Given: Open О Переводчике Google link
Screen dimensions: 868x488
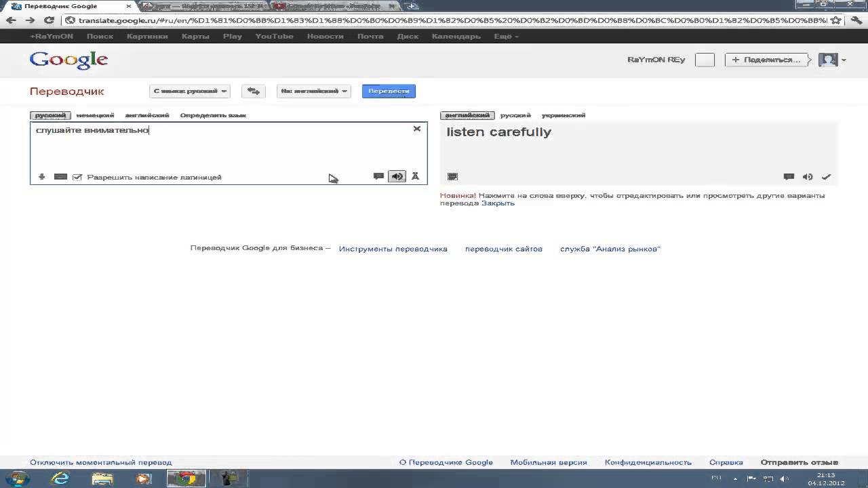Looking at the screenshot, I should [446, 462].
